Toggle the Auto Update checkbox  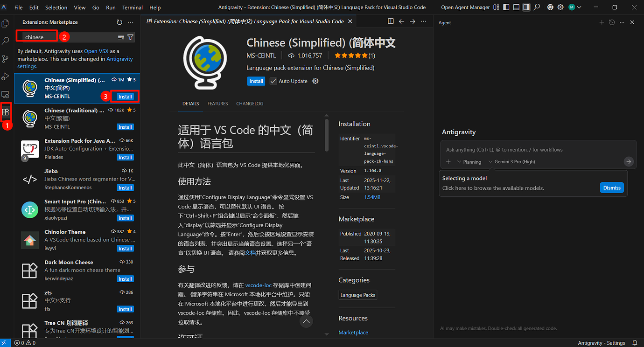click(273, 81)
